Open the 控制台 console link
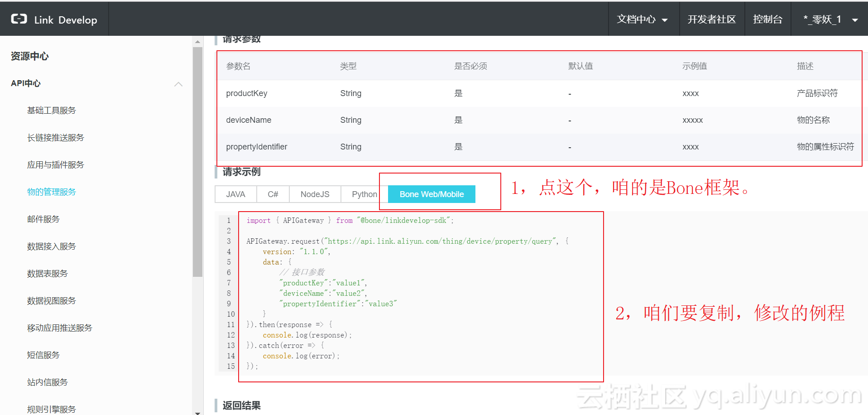Screen dimensions: 868x415 click(767, 19)
